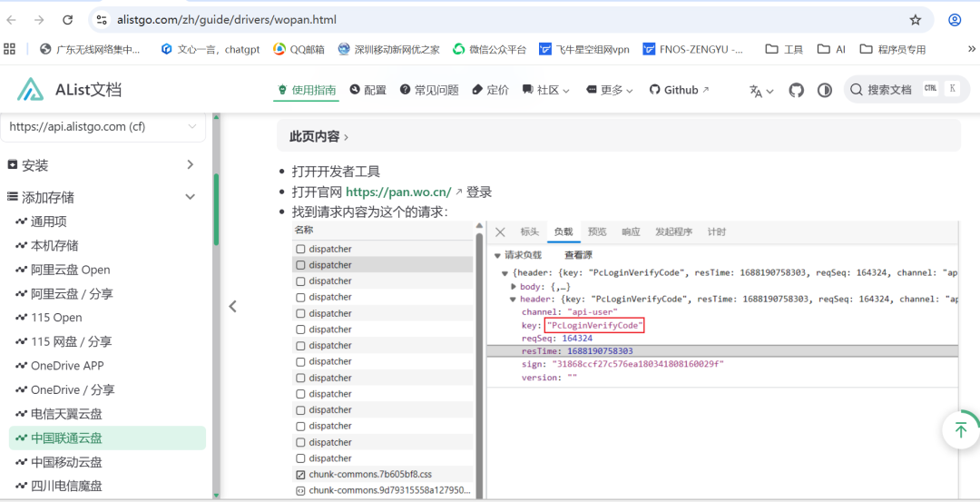Go back with browser back arrow
The image size is (980, 502).
pos(11,20)
